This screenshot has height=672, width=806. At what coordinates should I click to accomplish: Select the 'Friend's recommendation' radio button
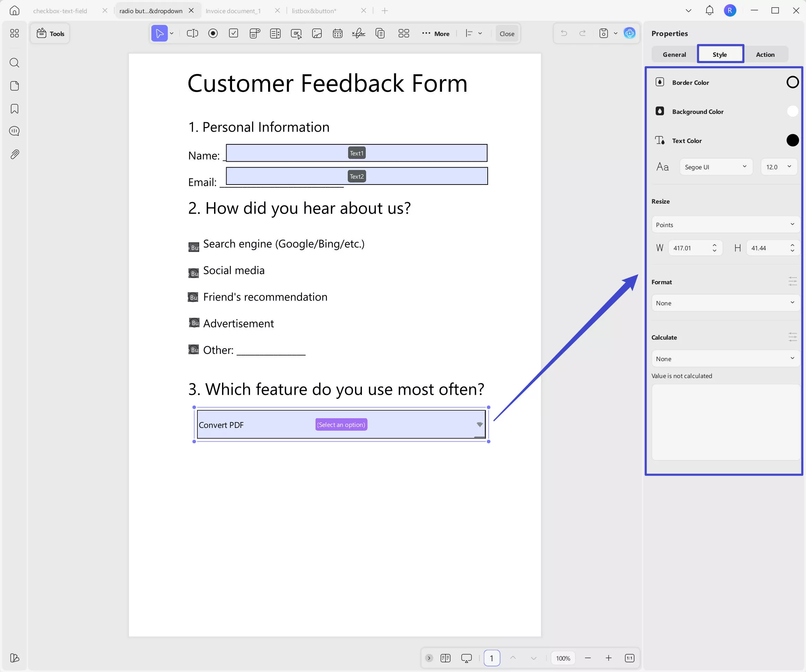tap(193, 297)
